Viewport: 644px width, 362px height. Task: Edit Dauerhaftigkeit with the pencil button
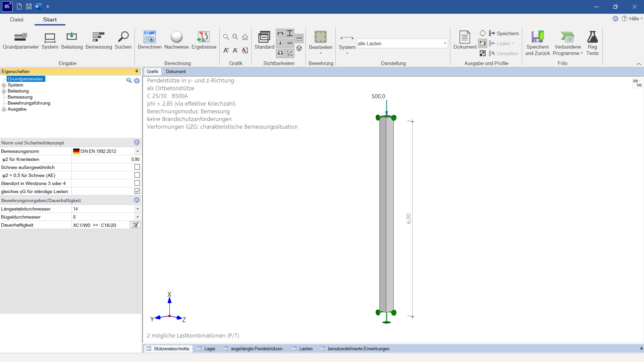click(135, 225)
